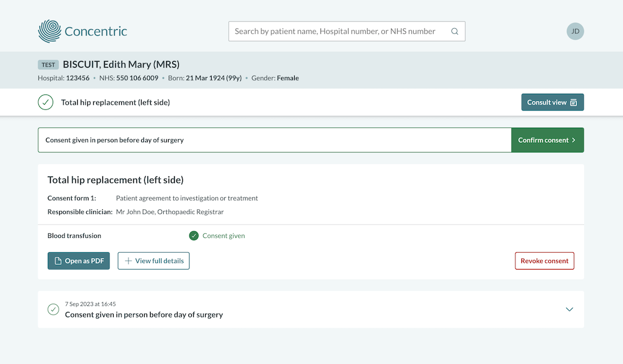
Task: Click the TEST patient badge
Action: coord(48,65)
